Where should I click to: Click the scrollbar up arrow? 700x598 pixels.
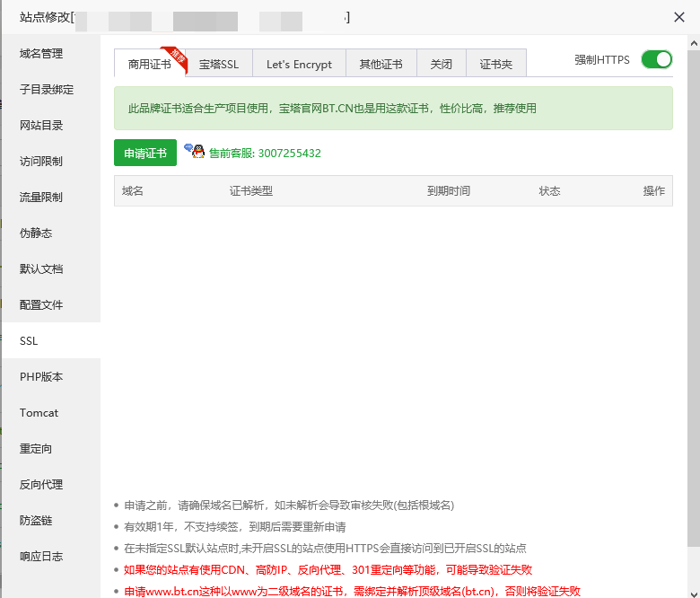tap(694, 43)
